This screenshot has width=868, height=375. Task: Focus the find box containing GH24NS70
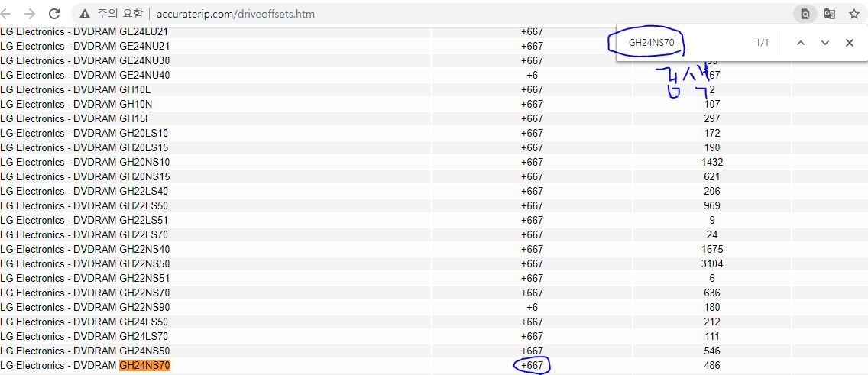686,43
